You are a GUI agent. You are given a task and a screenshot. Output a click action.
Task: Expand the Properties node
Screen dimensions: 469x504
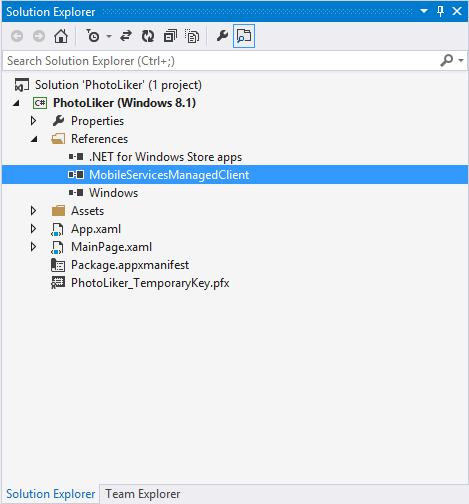click(33, 121)
